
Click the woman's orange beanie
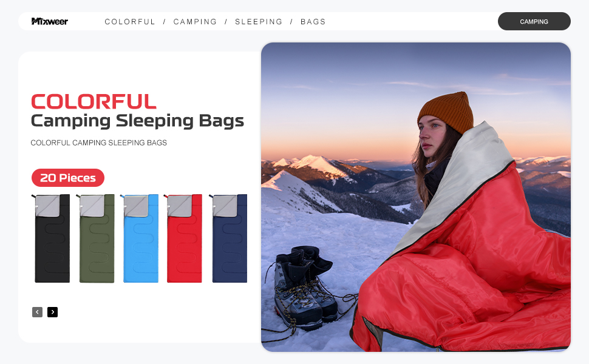tap(446, 112)
